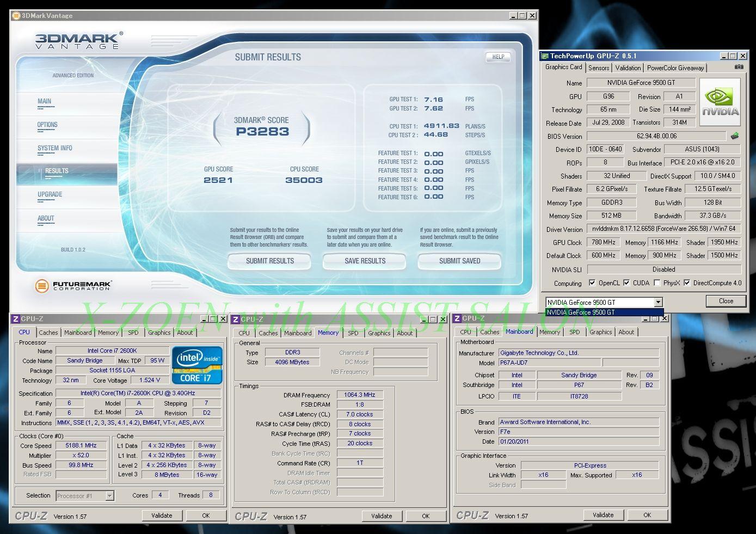756x534 pixels.
Task: Click the Intel Core i7 badge in CPU-Z
Action: 197,365
